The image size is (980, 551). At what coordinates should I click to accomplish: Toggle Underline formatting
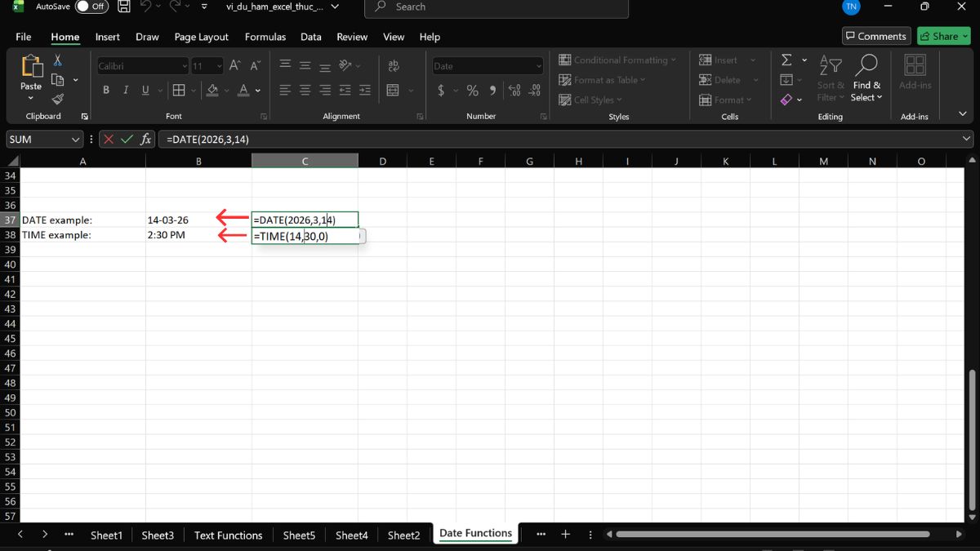click(x=146, y=91)
